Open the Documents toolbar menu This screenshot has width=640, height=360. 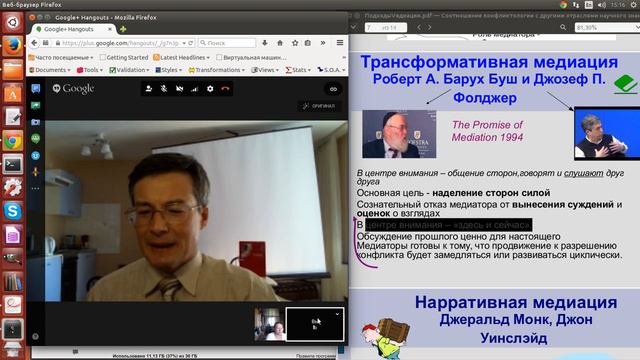(x=49, y=70)
